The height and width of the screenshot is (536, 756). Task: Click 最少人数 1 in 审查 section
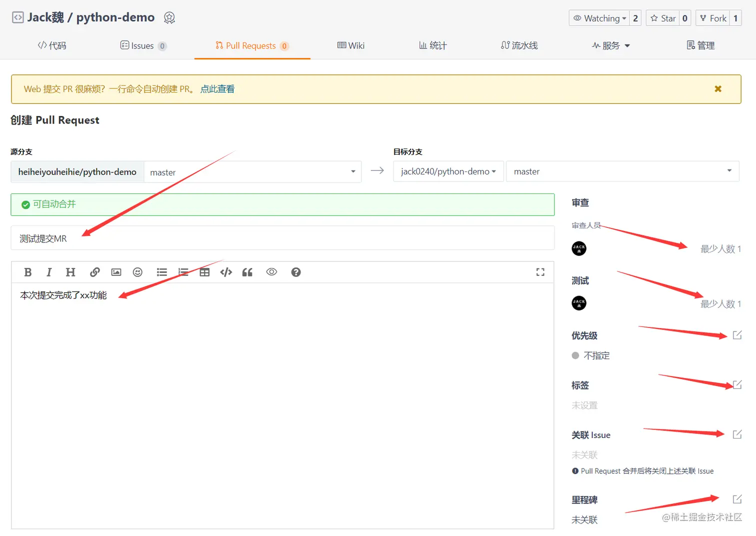(x=720, y=249)
